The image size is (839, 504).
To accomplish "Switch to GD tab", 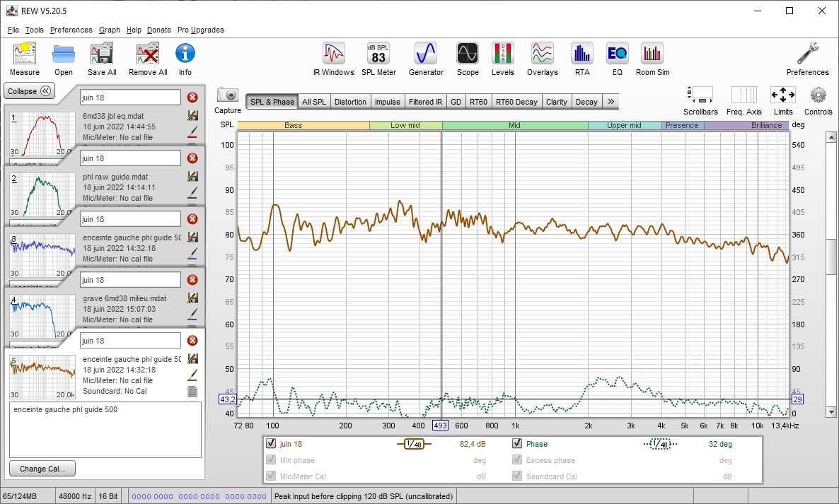I will pos(456,102).
